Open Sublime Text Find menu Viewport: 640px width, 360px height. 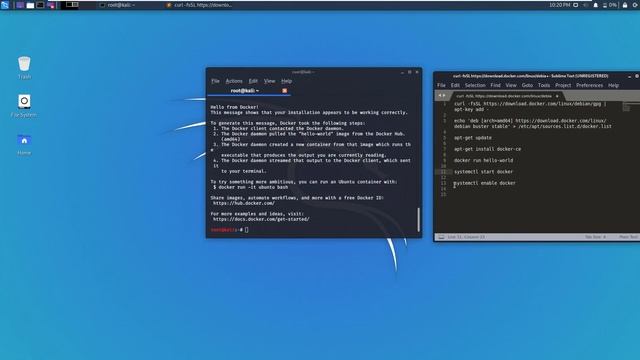tap(496, 85)
